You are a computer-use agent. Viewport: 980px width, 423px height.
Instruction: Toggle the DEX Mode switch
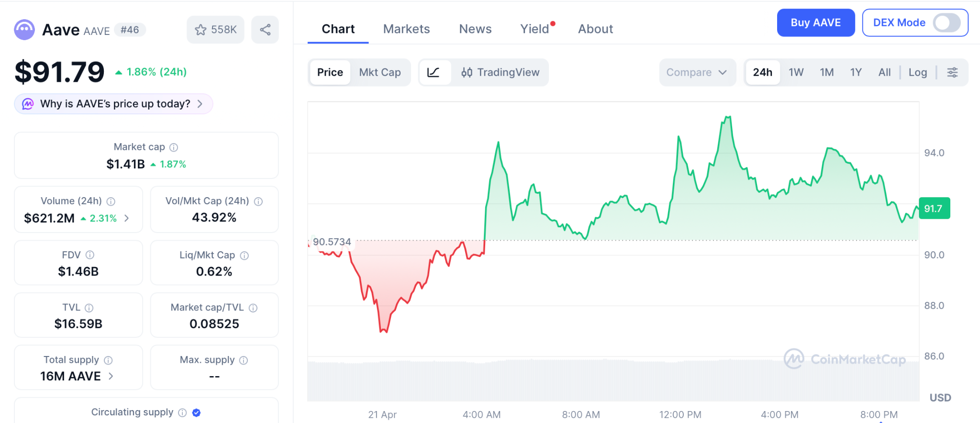947,22
